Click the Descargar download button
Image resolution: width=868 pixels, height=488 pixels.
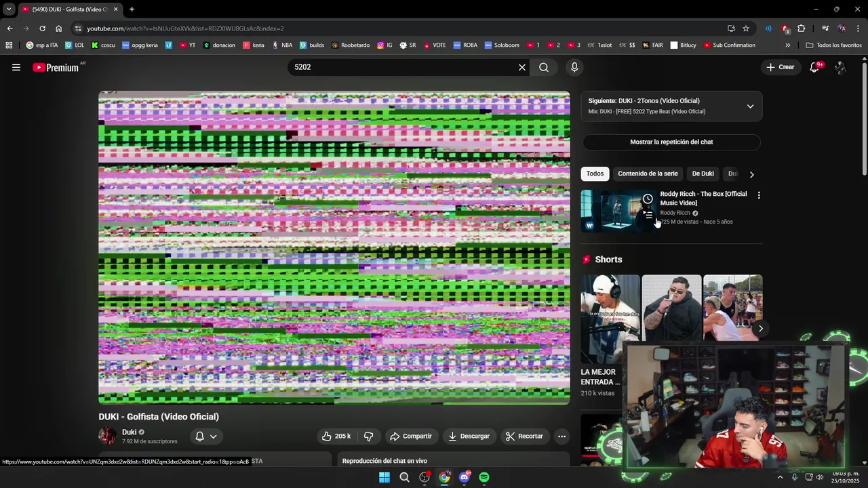click(x=469, y=436)
